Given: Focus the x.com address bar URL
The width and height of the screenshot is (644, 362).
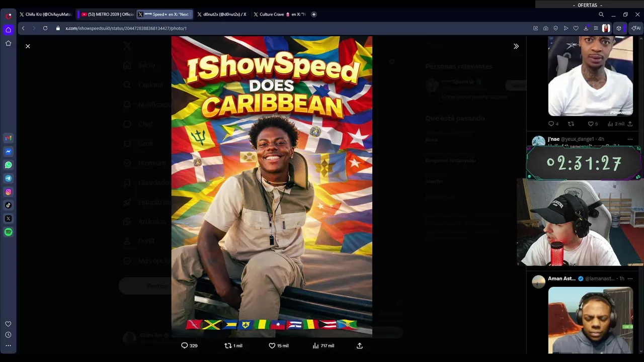Looking at the screenshot, I should pyautogui.click(x=126, y=28).
